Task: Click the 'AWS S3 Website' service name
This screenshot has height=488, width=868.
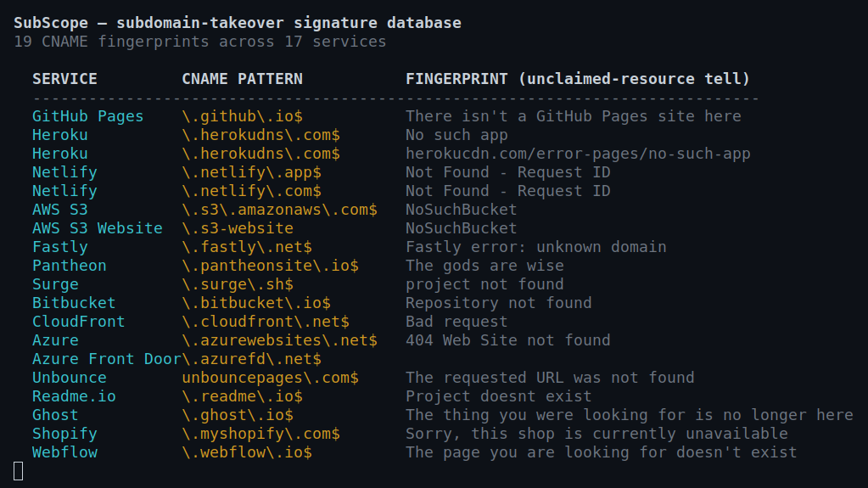Action: [97, 228]
